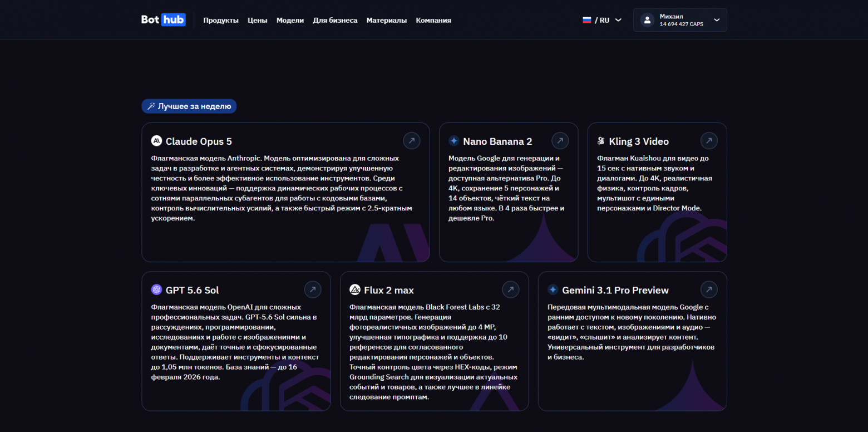Image resolution: width=868 pixels, height=432 pixels.
Task: Open the Gemini 3.1 Pro Preview arrow link
Action: coord(709,289)
